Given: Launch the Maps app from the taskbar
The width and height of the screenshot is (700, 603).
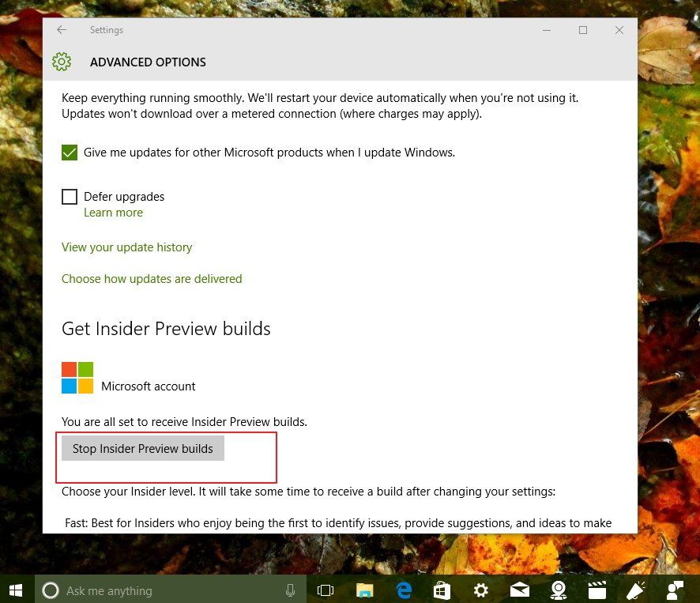Looking at the screenshot, I should 558,590.
